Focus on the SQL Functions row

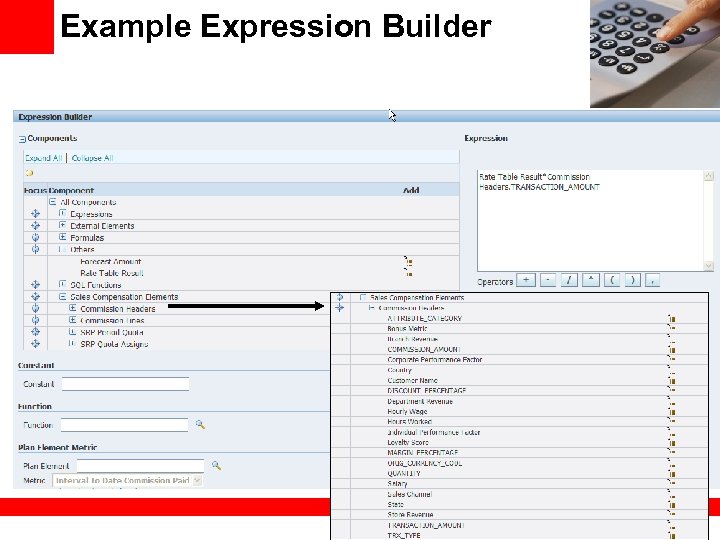(x=35, y=285)
